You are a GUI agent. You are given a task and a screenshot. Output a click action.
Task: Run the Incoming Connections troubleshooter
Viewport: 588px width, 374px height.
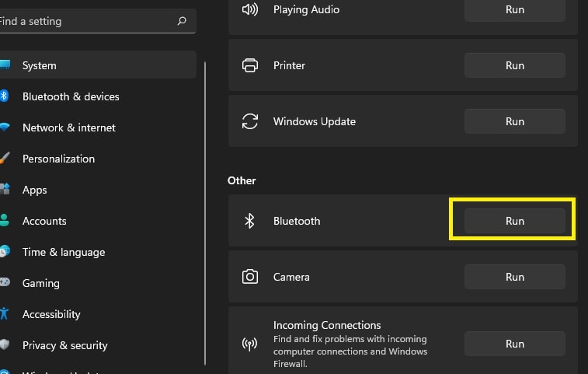click(515, 344)
